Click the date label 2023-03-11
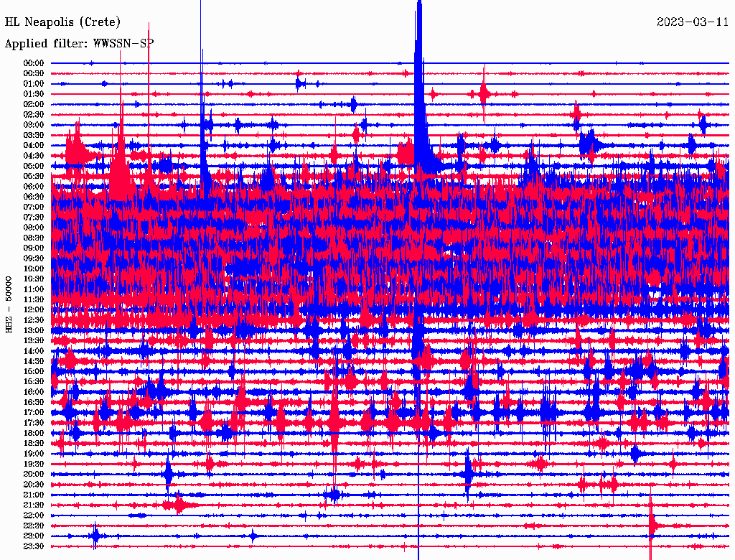735x560 pixels. (693, 22)
